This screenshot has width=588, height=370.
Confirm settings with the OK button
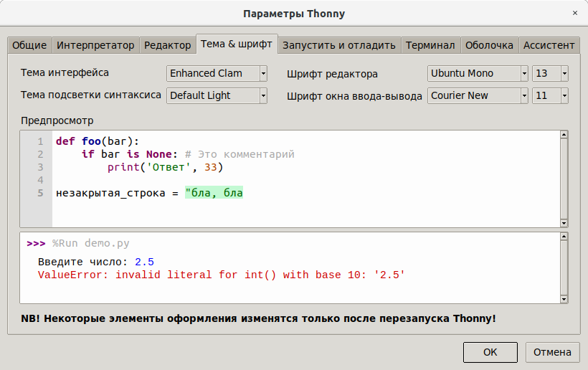[490, 352]
